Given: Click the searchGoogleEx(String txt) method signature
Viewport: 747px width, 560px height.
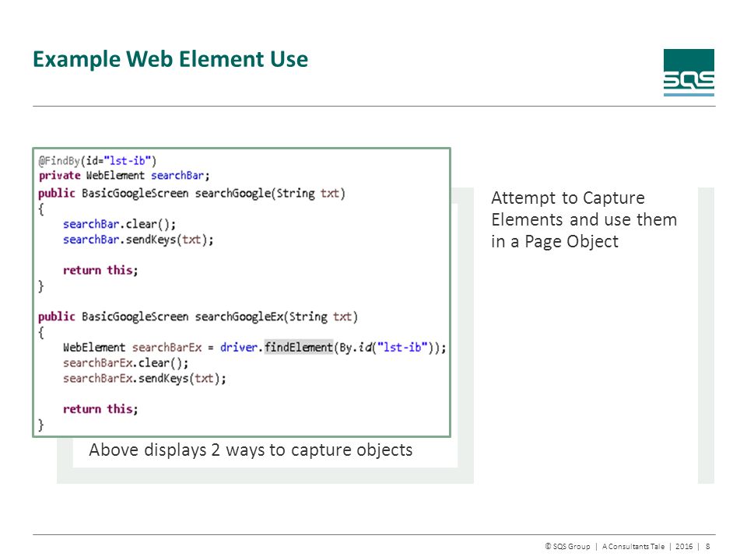Looking at the screenshot, I should (198, 317).
